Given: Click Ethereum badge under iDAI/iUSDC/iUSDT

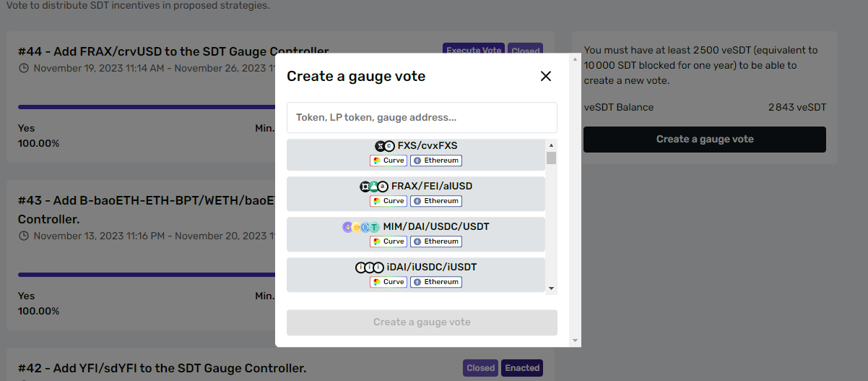Looking at the screenshot, I should [436, 282].
